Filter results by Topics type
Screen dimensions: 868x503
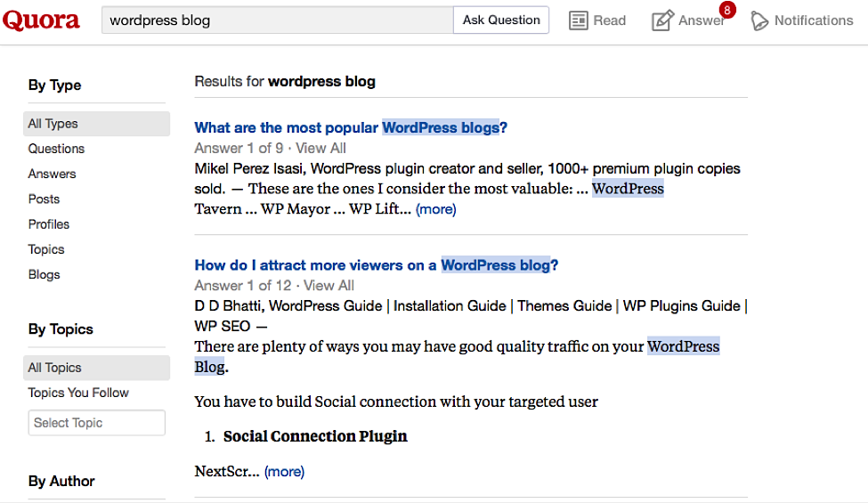(46, 249)
